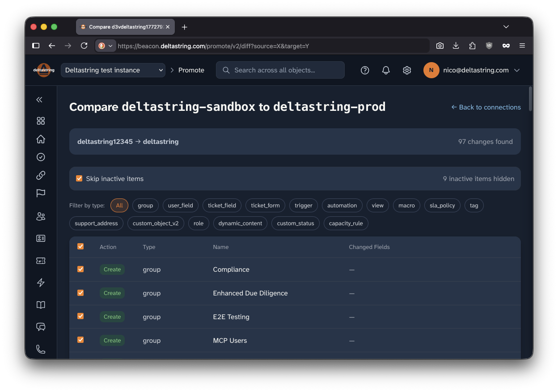Click the Deltastring logo

click(x=44, y=70)
